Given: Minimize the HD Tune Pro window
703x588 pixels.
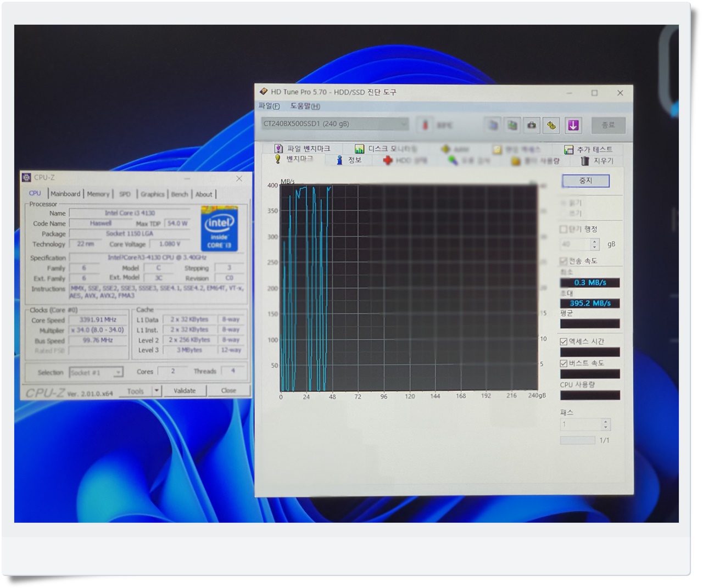Looking at the screenshot, I should point(569,93).
